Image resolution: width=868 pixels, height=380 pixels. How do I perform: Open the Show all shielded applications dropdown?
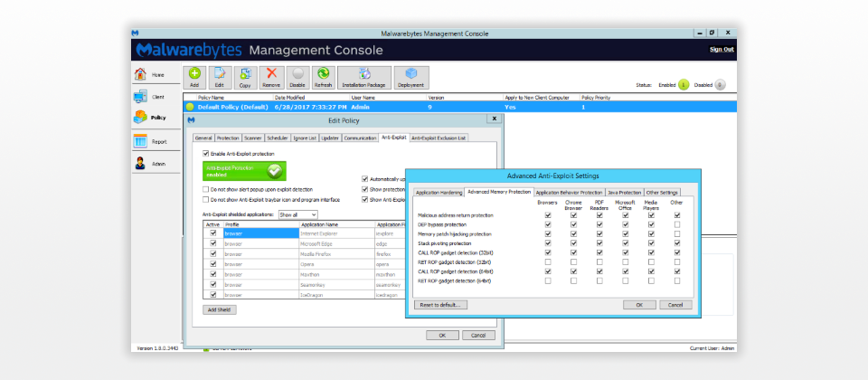(297, 214)
